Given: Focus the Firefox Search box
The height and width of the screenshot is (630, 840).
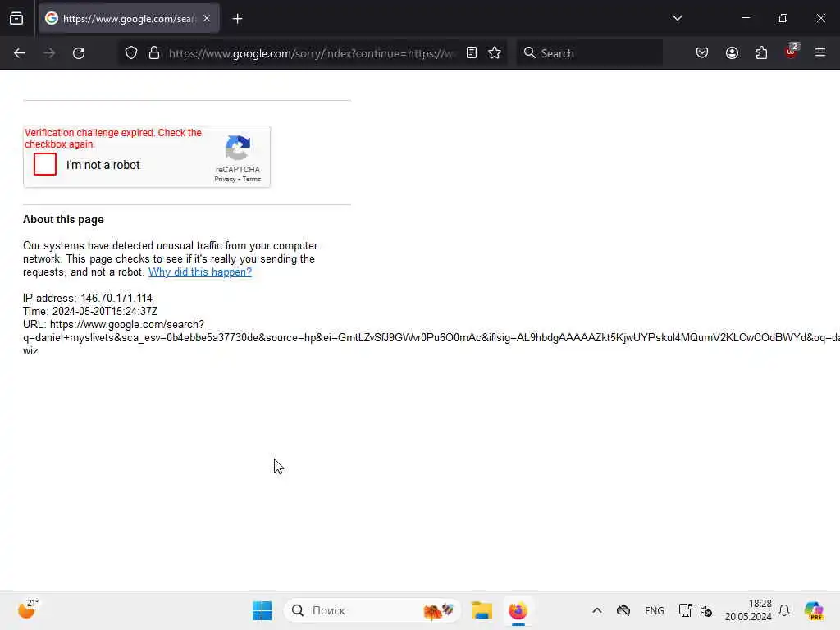Looking at the screenshot, I should pyautogui.click(x=589, y=53).
